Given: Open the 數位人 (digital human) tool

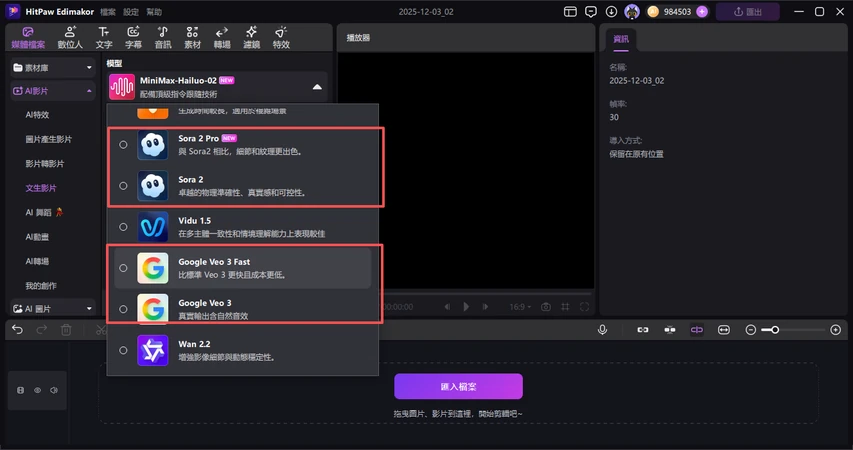Looking at the screenshot, I should pyautogui.click(x=70, y=38).
